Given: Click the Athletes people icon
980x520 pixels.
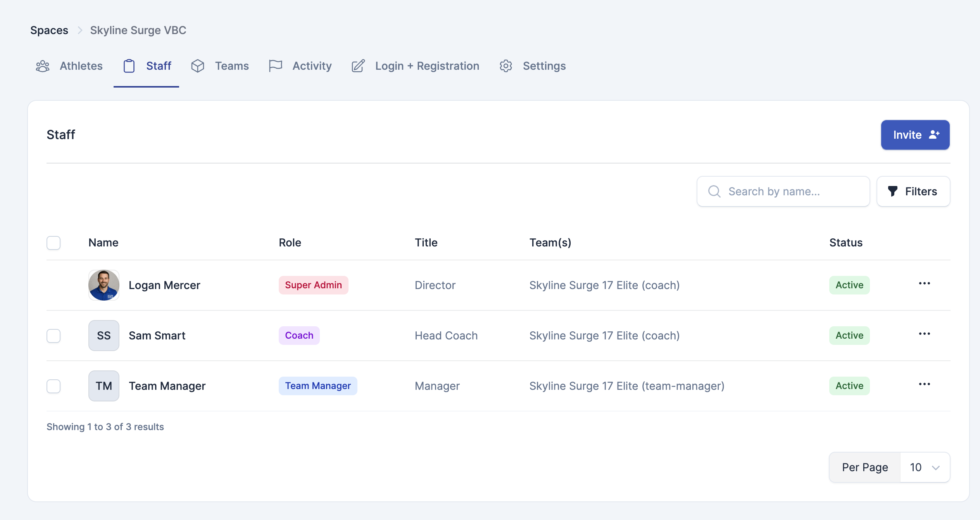Looking at the screenshot, I should 43,66.
